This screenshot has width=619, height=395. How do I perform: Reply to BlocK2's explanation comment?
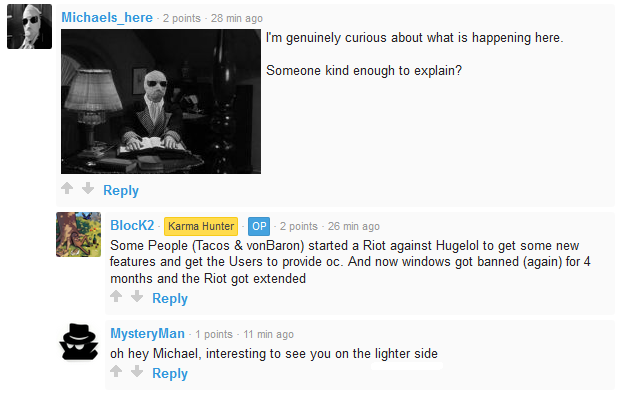click(170, 298)
